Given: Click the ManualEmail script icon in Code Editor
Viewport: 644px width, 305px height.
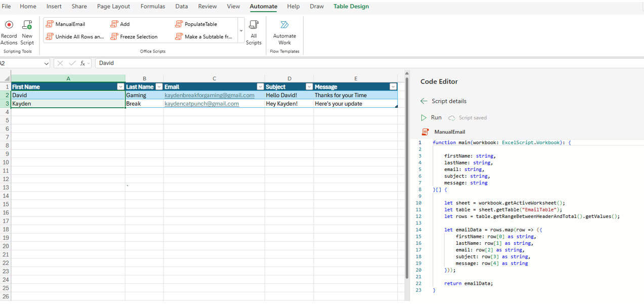Looking at the screenshot, I should 424,132.
